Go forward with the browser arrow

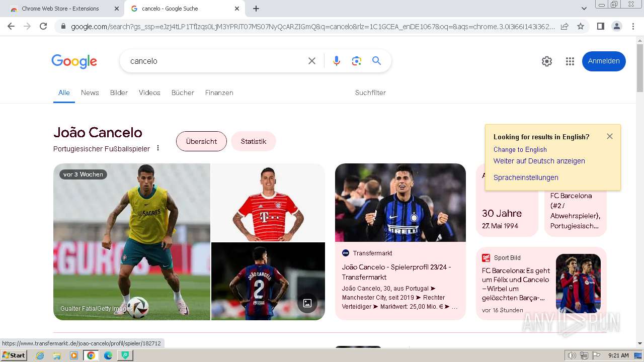click(27, 26)
